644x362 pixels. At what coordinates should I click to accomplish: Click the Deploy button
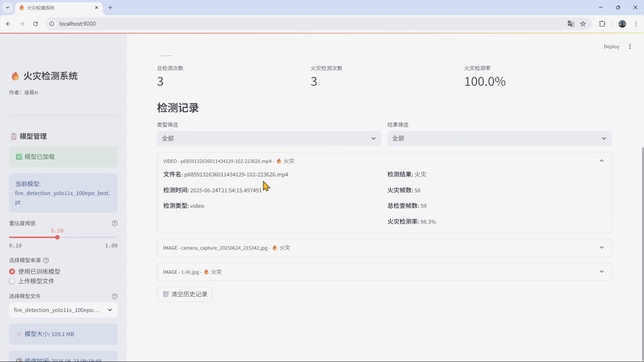[x=611, y=46]
